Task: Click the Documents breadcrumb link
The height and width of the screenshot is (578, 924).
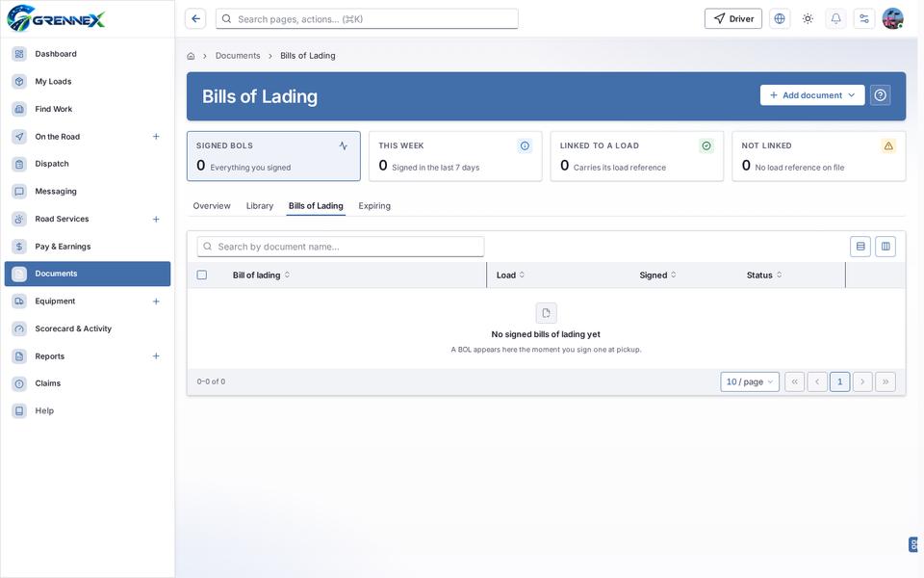Action: [238, 56]
